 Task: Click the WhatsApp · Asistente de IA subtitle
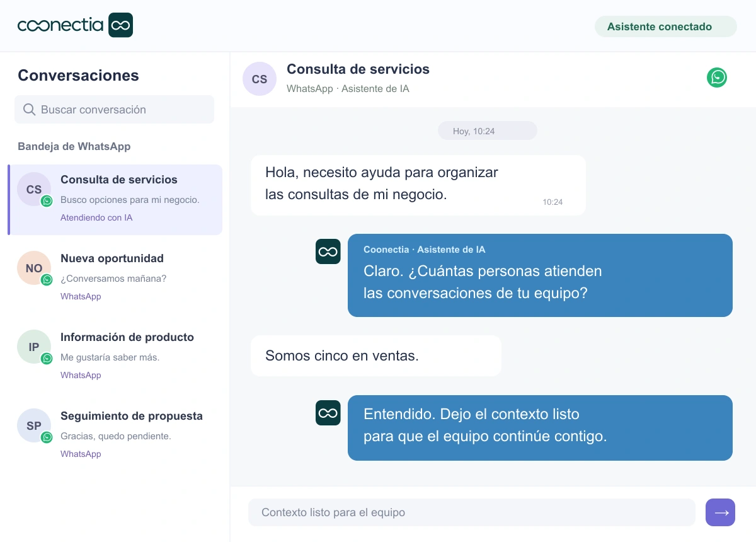(x=348, y=89)
